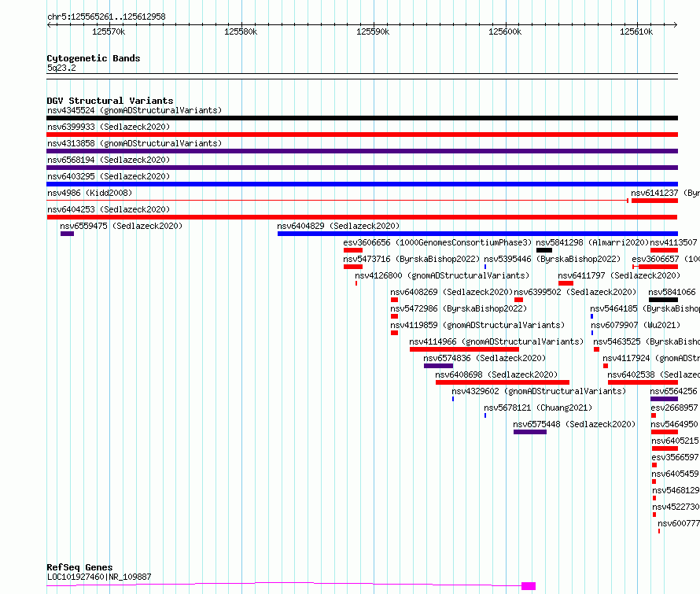Click the nsv6404829 (Sedlazeck2020) label

(x=338, y=226)
